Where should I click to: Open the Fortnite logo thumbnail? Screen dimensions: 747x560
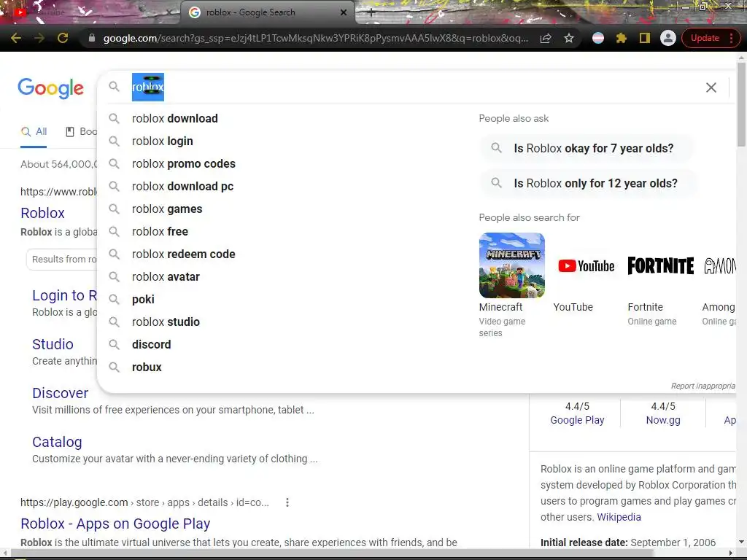[x=660, y=265]
